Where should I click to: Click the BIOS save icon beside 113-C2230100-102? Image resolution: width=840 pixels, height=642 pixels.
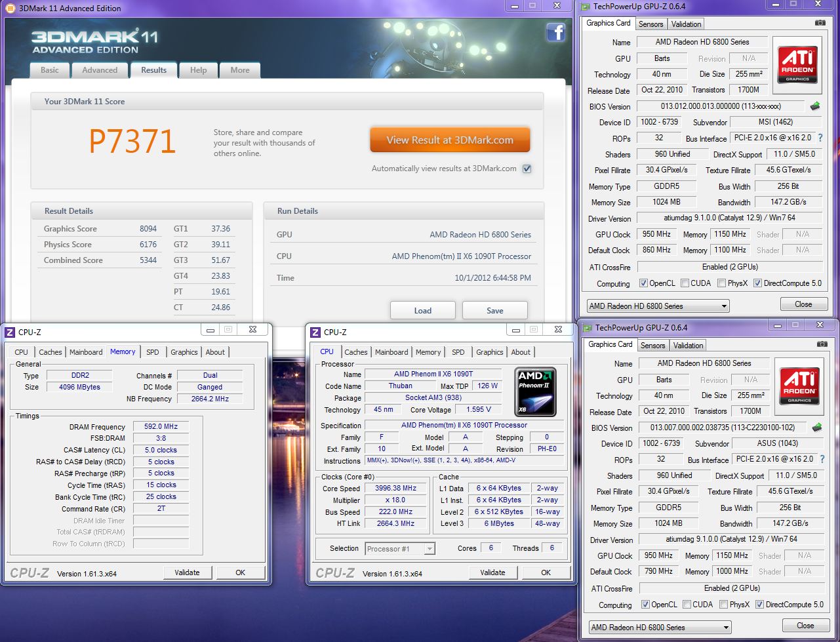click(817, 428)
